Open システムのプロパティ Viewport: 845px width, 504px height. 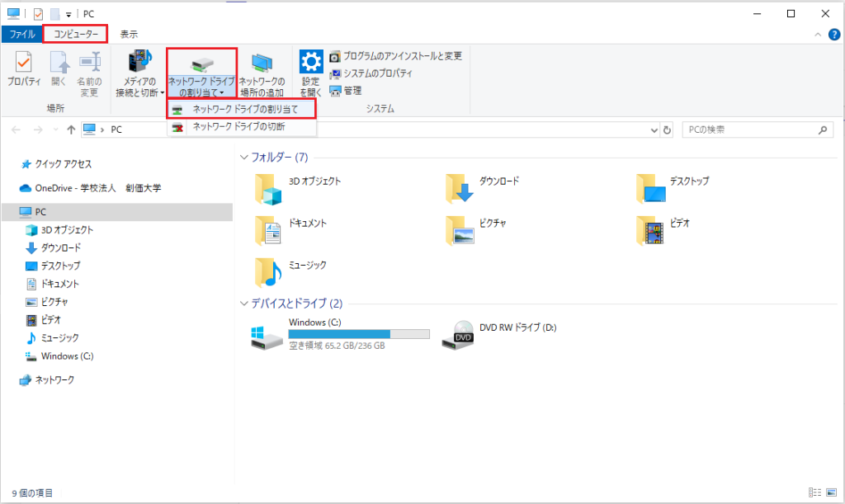tap(371, 73)
